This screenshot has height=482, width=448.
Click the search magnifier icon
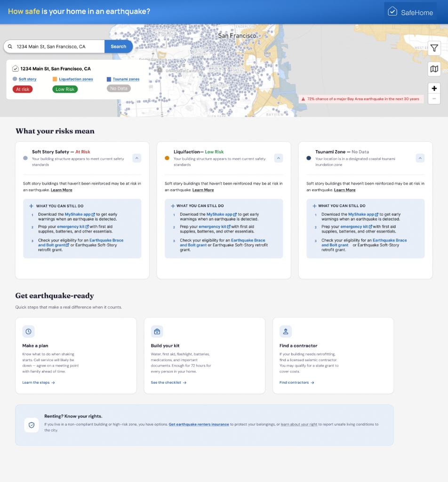[x=10, y=46]
